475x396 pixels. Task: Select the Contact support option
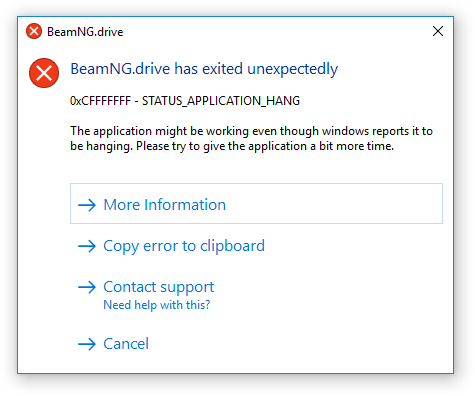click(159, 287)
